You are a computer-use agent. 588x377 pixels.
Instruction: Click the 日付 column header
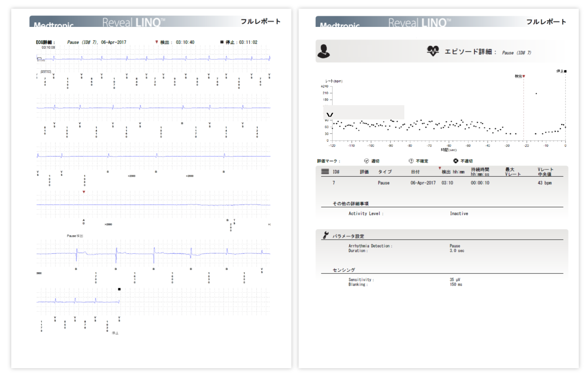(x=415, y=172)
